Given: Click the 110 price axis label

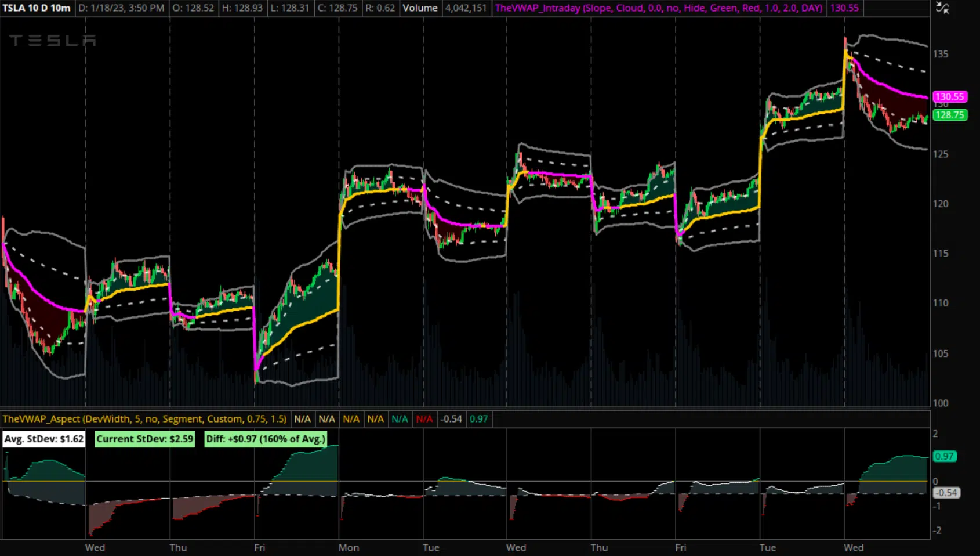Looking at the screenshot, I should [x=941, y=303].
